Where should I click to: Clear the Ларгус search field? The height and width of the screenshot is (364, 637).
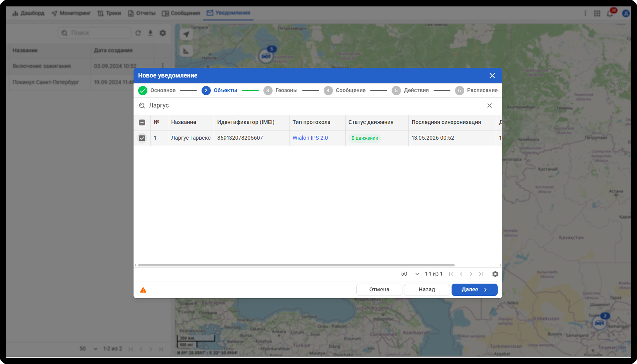pyautogui.click(x=489, y=106)
